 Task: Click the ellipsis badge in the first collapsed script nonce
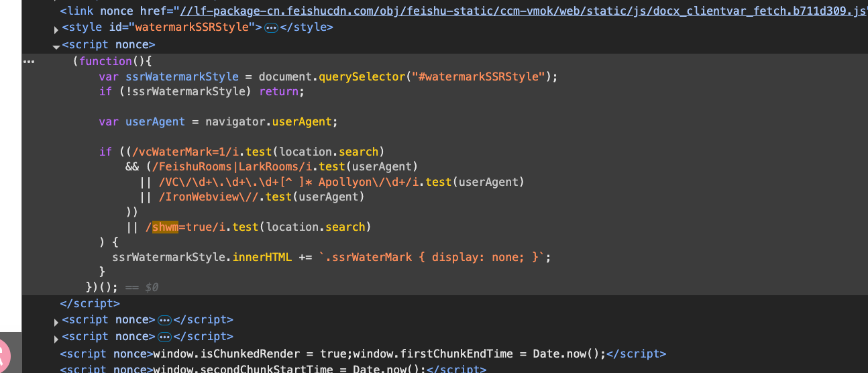(x=164, y=320)
